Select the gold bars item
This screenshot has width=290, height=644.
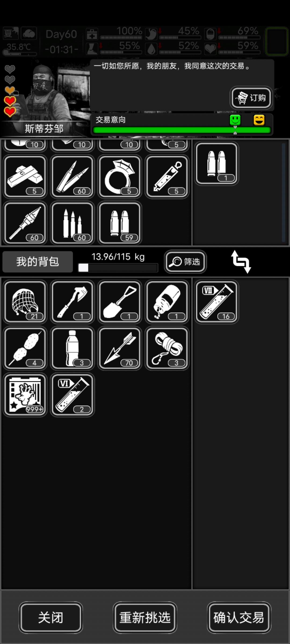pyautogui.click(x=25, y=177)
